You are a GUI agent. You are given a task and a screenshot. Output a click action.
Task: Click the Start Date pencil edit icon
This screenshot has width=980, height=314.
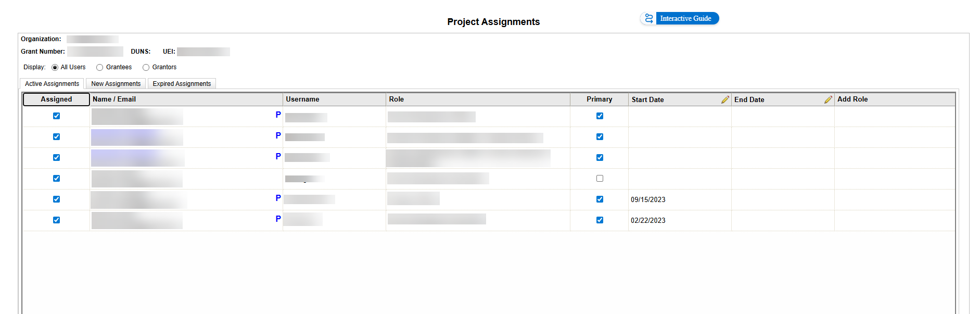pos(724,99)
